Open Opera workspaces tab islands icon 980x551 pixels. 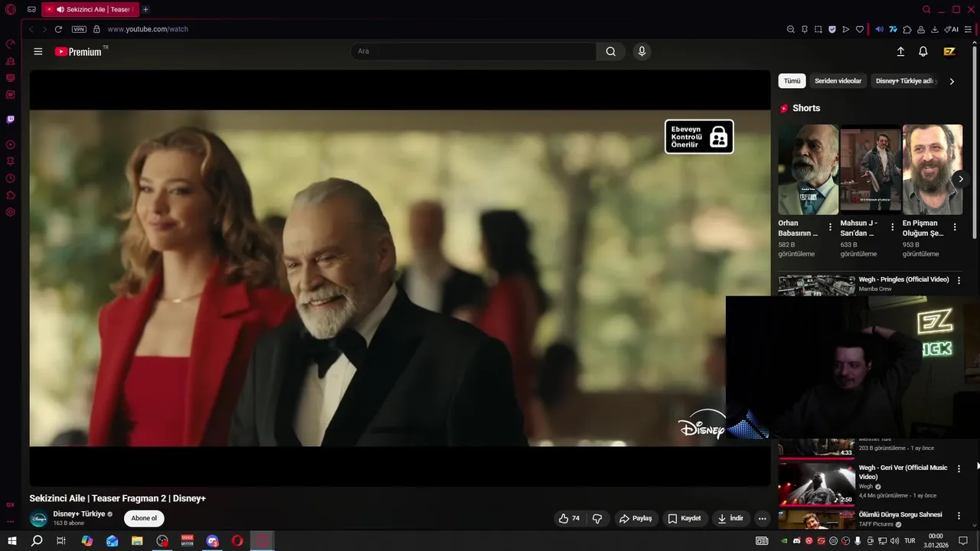point(31,9)
